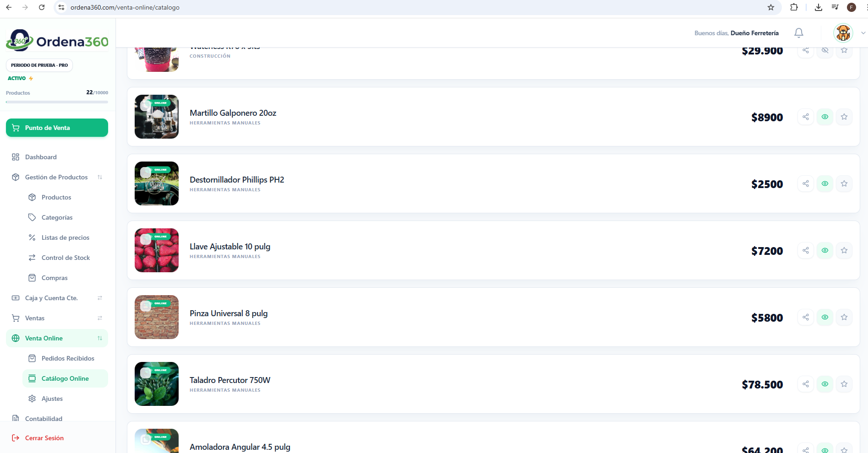Image resolution: width=868 pixels, height=453 pixels.
Task: Select the Llave Ajustable 10 pulg checkbox
Action: [146, 239]
